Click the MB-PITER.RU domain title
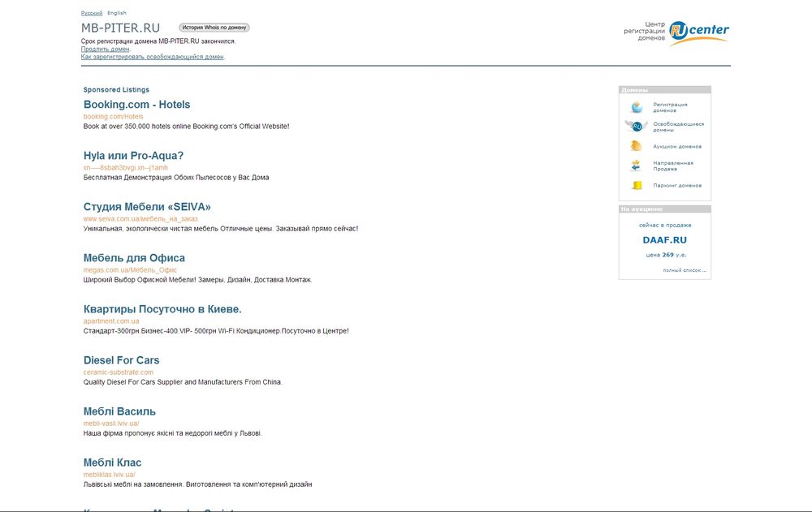 pos(120,28)
